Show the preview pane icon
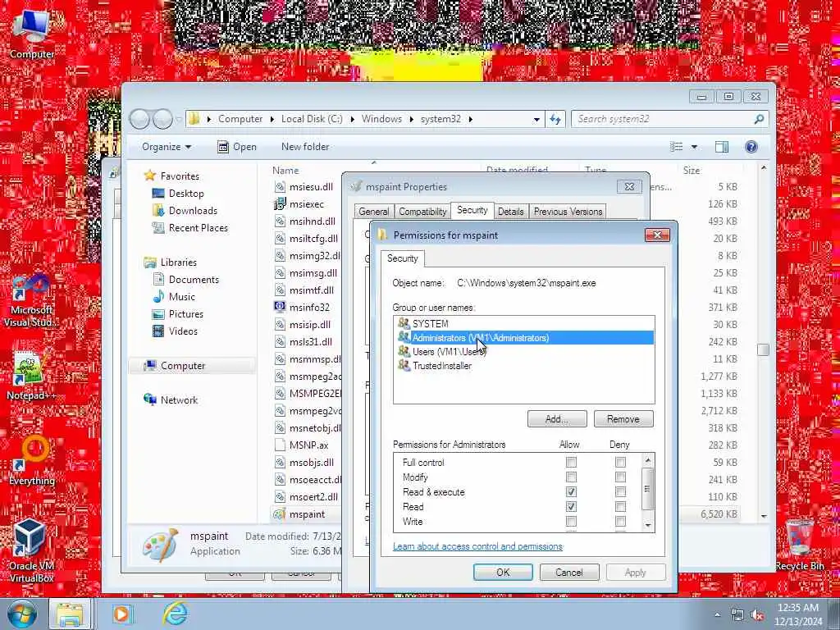 pos(722,147)
